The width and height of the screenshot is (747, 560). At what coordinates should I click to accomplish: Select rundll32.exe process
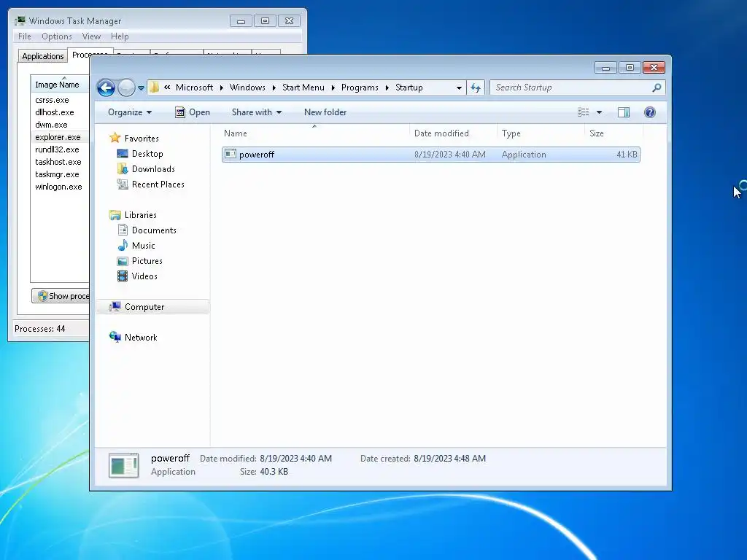tap(57, 149)
